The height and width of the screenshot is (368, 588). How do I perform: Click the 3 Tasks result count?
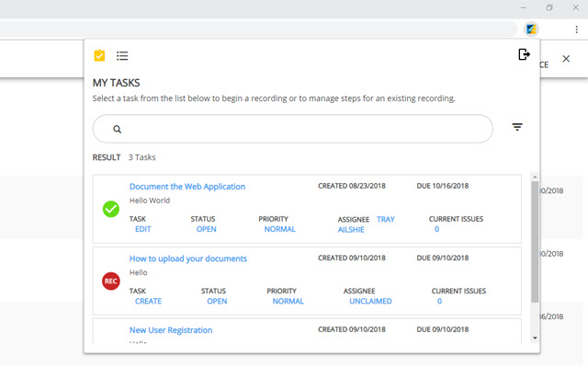point(141,157)
